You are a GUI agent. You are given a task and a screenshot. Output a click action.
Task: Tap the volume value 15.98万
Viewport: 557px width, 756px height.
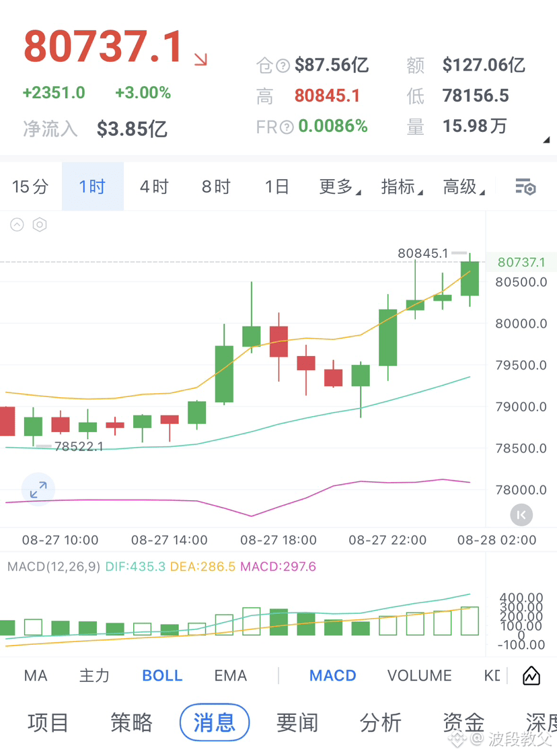point(475,127)
